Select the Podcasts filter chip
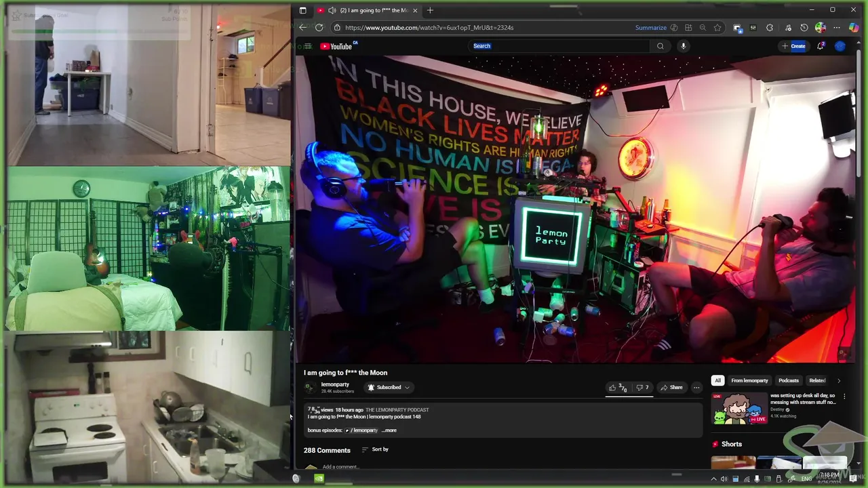 (x=789, y=381)
